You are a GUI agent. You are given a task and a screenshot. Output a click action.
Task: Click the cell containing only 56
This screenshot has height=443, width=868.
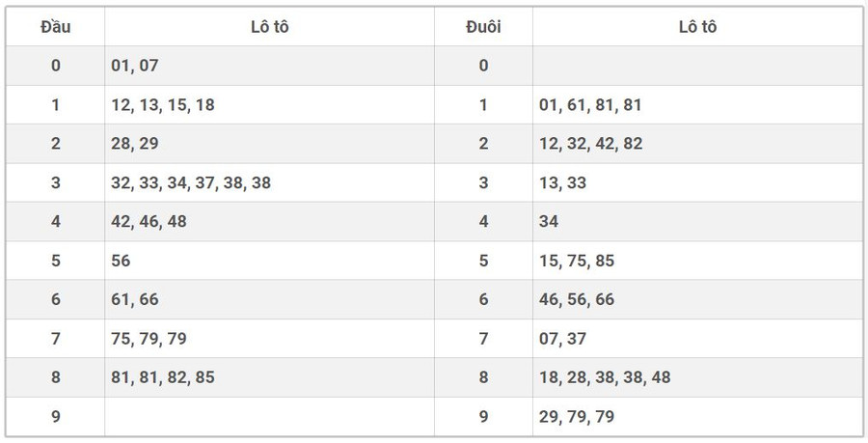tap(122, 261)
